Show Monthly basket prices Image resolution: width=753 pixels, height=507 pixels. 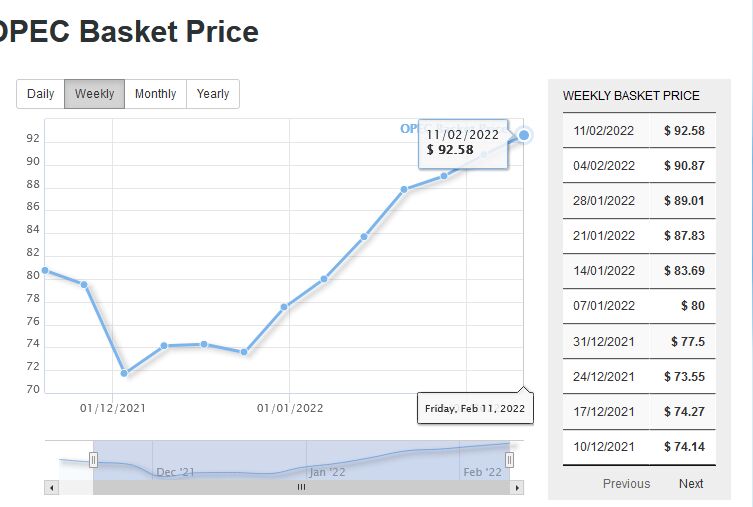coord(155,94)
